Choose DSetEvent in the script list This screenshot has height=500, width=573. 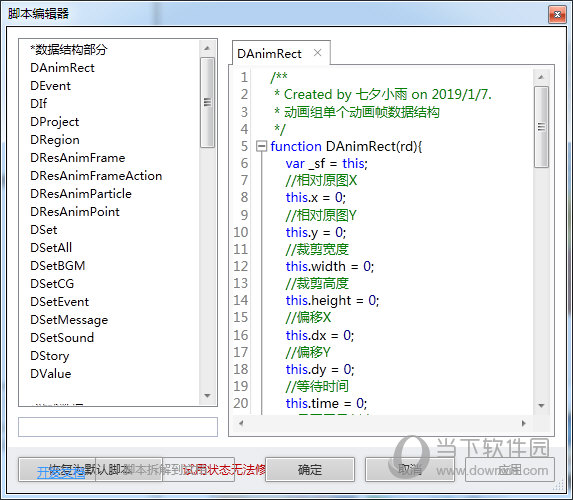60,302
